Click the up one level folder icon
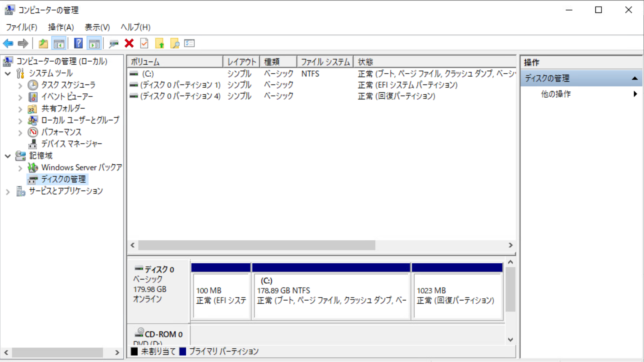This screenshot has height=362, width=644. [43, 43]
